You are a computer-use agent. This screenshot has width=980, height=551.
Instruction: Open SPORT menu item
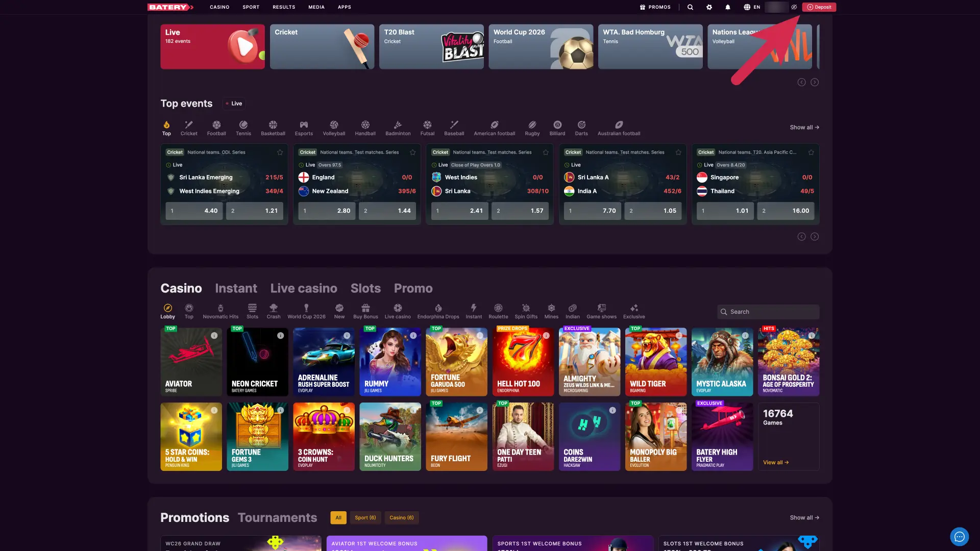click(x=251, y=7)
